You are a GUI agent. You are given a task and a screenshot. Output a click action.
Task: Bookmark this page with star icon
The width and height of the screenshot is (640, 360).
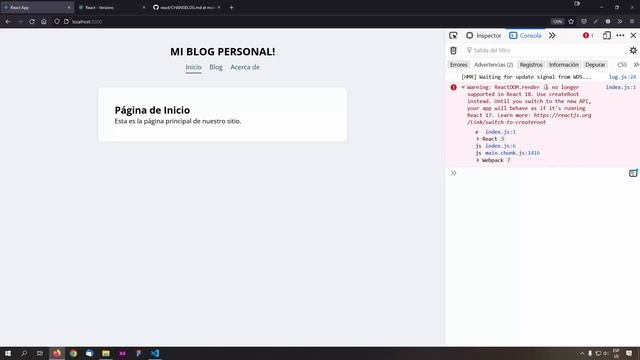tap(571, 21)
